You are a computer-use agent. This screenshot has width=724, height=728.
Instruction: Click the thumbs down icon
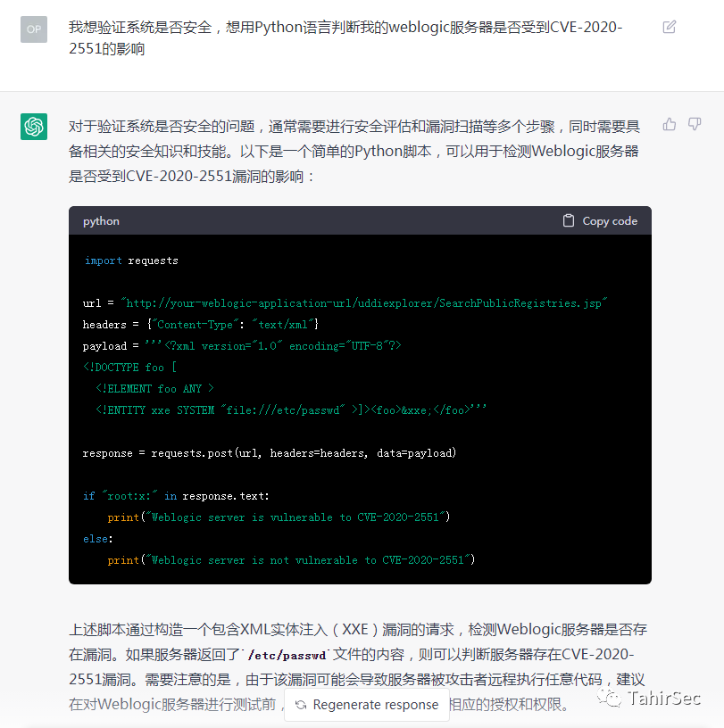(695, 124)
